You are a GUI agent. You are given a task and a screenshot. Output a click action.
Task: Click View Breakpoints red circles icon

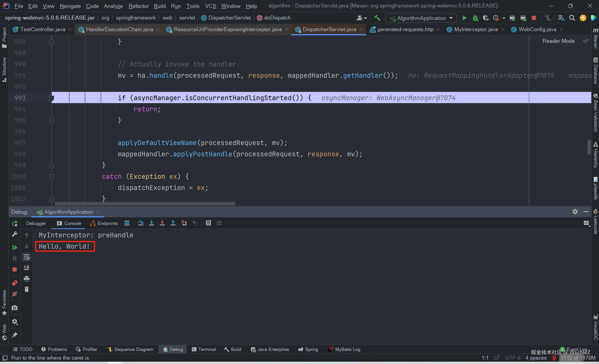coord(15,283)
